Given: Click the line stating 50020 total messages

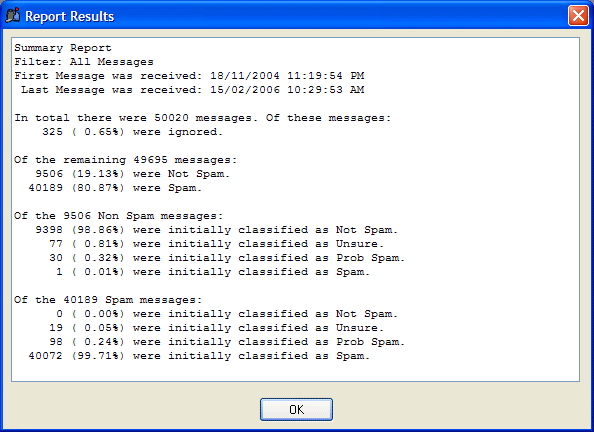Looking at the screenshot, I should tap(203, 118).
